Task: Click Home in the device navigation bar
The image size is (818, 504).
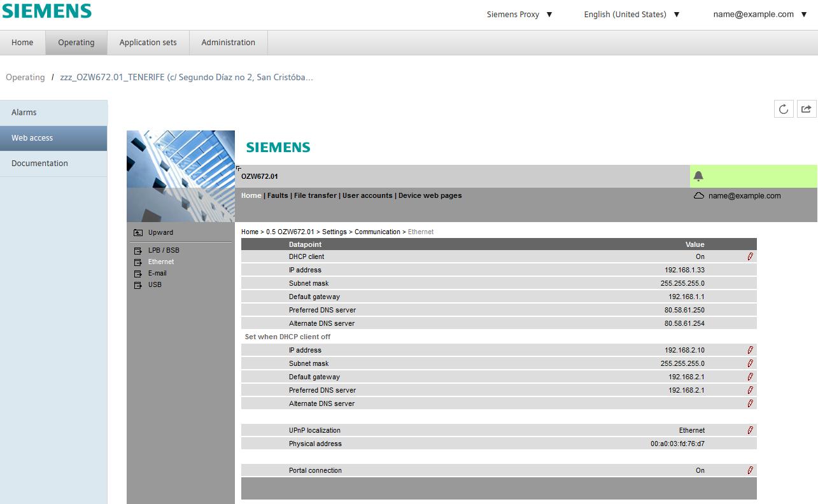Action: point(251,195)
